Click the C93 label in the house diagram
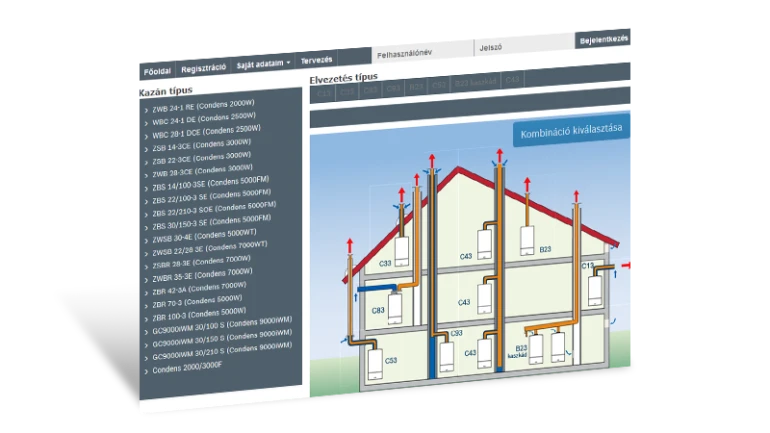 point(457,333)
